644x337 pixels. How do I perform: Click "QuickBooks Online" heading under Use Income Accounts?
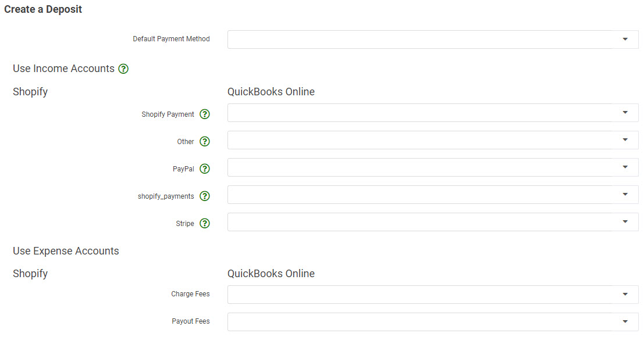(x=271, y=92)
